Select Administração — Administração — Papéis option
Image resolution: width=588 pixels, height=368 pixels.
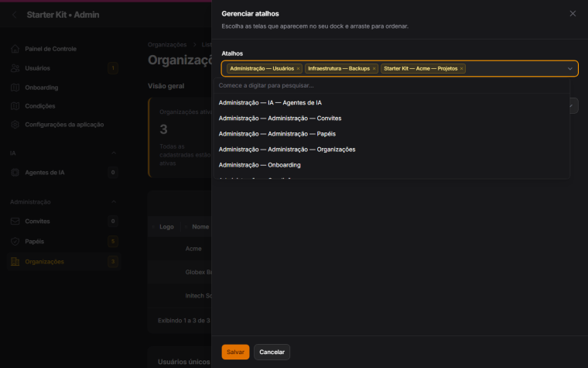coord(392,134)
